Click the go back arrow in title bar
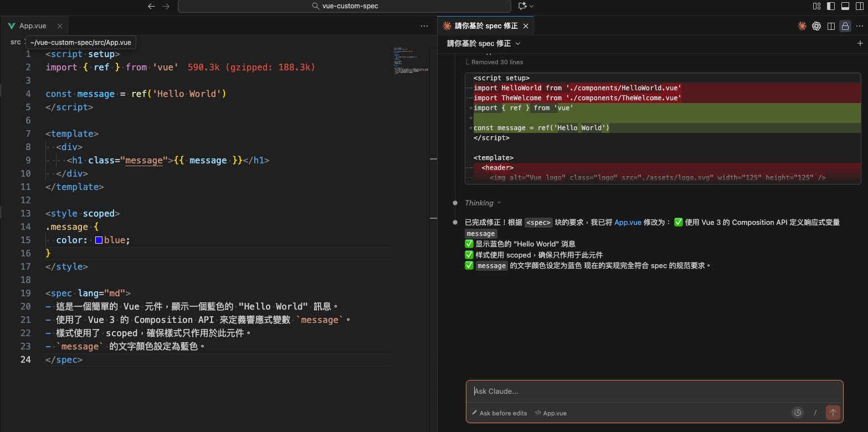Screen dimensions: 868x432 152,6
